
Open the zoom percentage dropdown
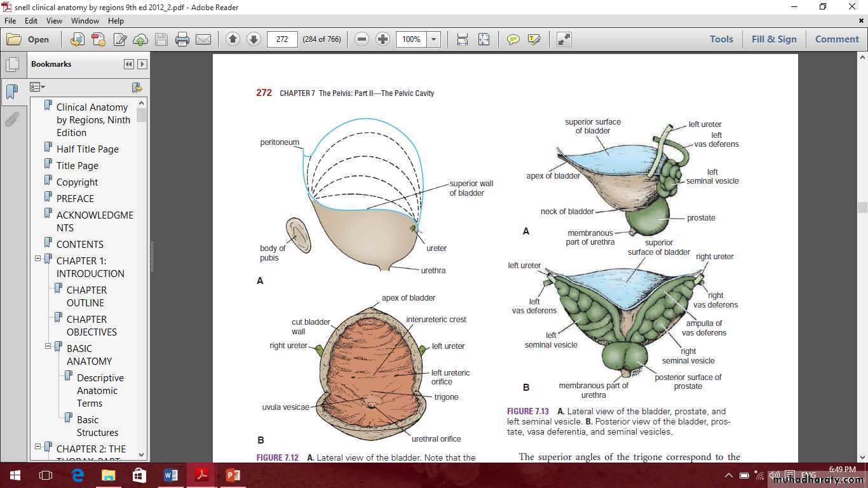(434, 39)
